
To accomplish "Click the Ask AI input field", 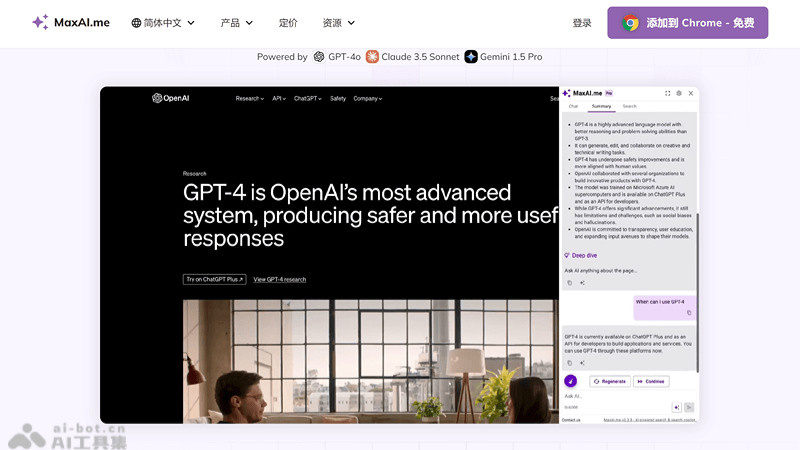I will click(x=612, y=396).
